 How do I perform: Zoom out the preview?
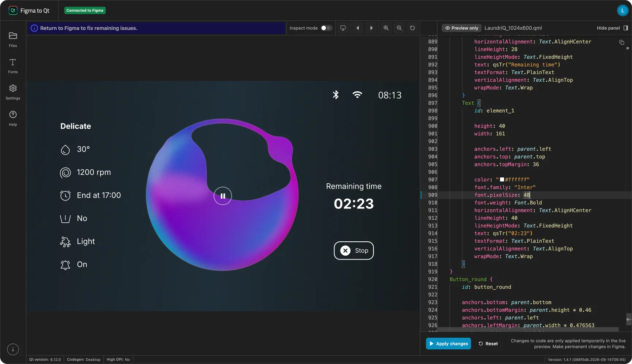[399, 28]
